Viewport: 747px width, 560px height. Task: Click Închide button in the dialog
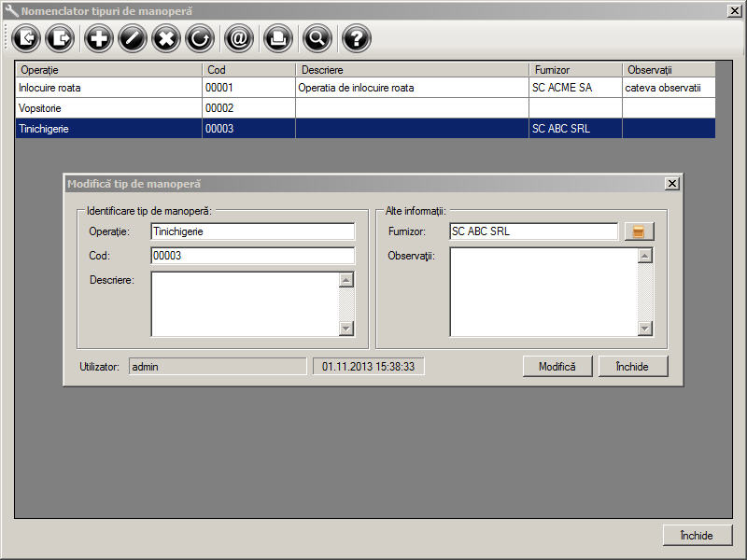(x=633, y=366)
